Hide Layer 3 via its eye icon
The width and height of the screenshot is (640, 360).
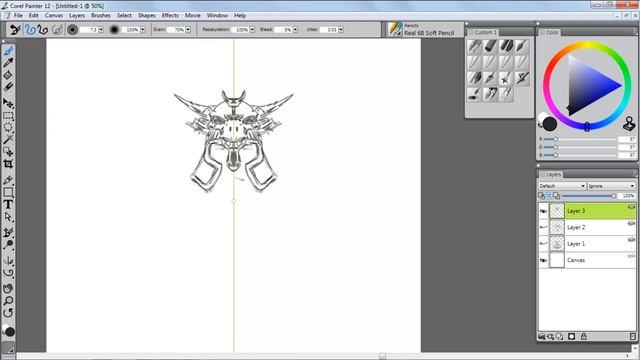click(543, 211)
